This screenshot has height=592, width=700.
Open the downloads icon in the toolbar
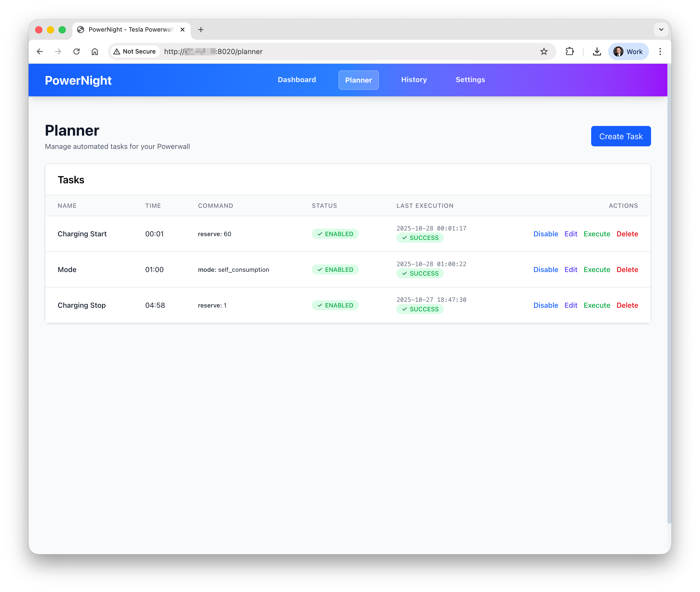pos(597,51)
